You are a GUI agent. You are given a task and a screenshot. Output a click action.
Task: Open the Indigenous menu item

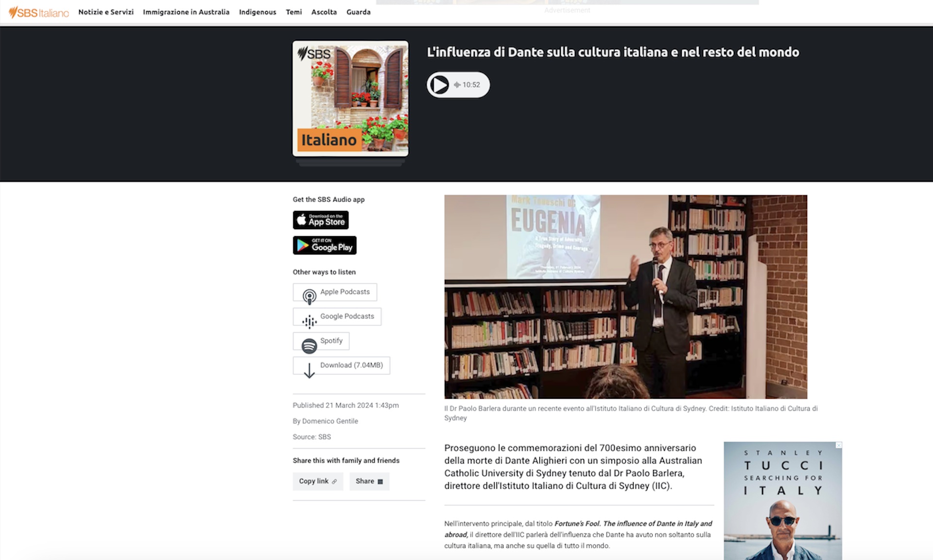(258, 12)
